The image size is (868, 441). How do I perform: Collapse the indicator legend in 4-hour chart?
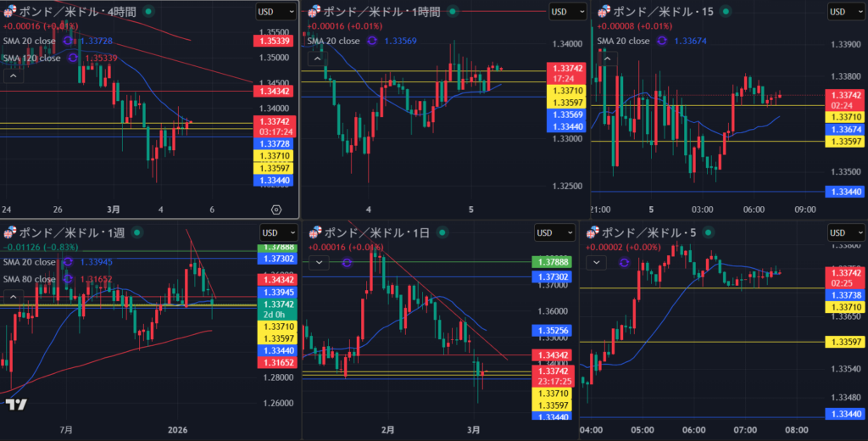tap(14, 75)
